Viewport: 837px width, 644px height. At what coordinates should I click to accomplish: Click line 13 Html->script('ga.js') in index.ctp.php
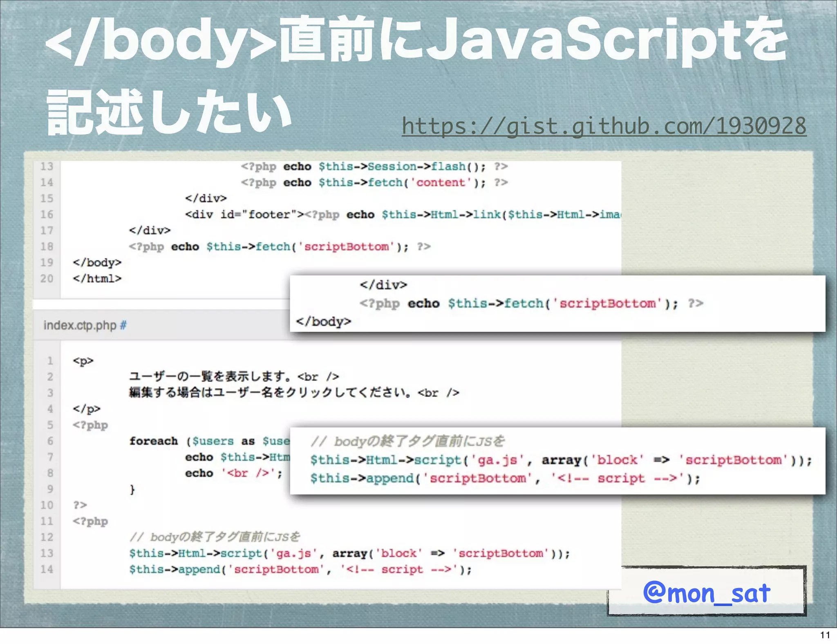tap(349, 553)
